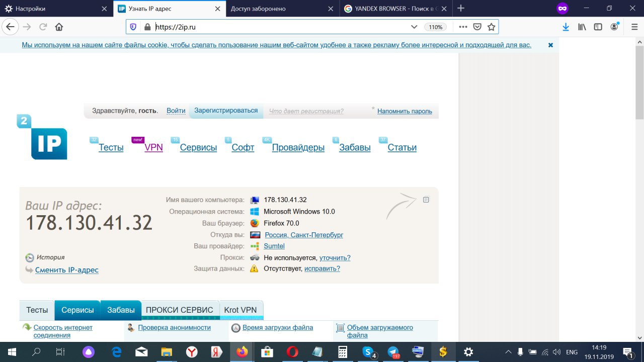Open the Забавы navigation menu
This screenshot has height=362, width=644.
point(355,147)
